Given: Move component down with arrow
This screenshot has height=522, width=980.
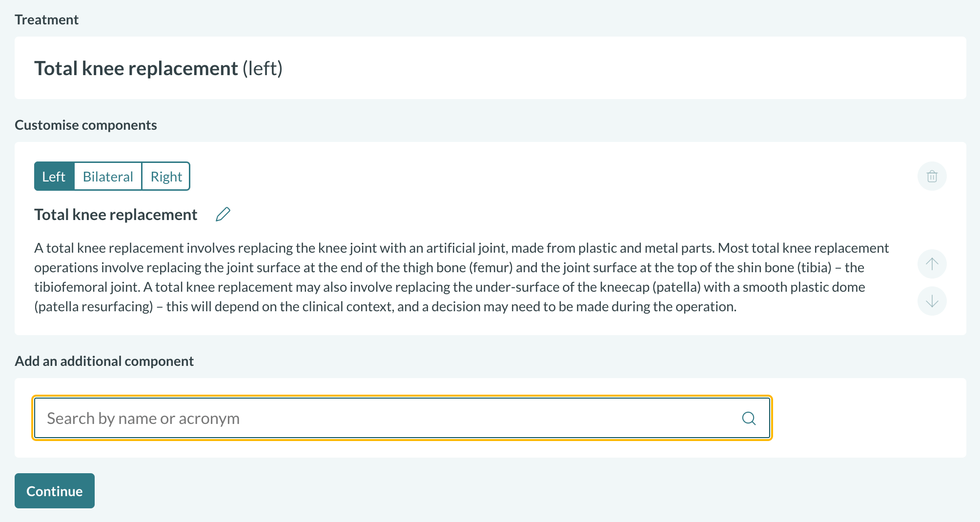Looking at the screenshot, I should click(932, 301).
